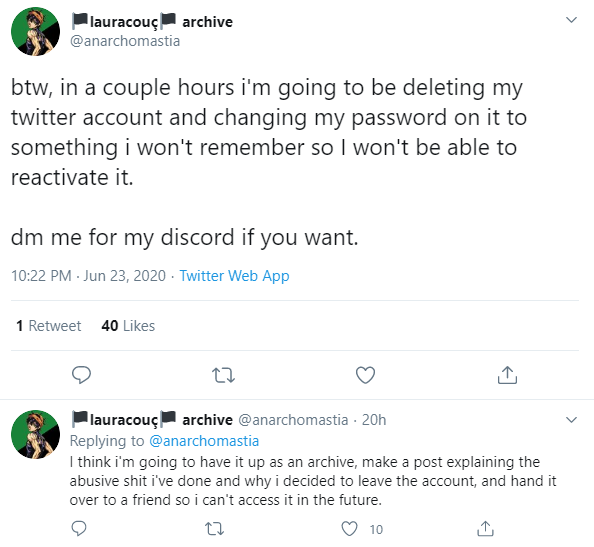Click the lauracouç archive display name in reply

point(152,420)
